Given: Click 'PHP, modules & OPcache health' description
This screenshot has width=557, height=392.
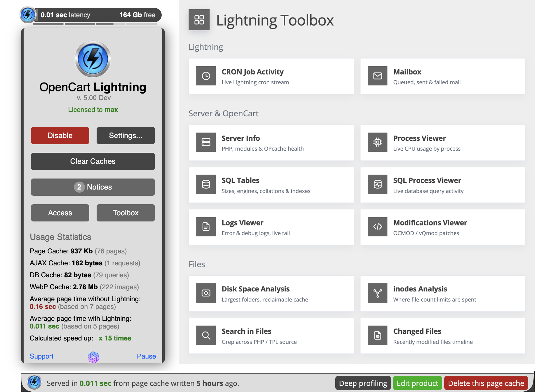Looking at the screenshot, I should pyautogui.click(x=263, y=148).
